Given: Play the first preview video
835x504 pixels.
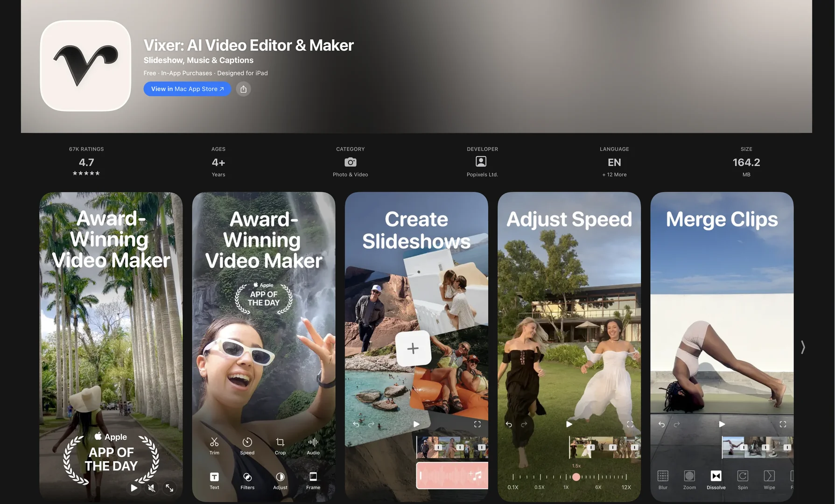Looking at the screenshot, I should click(134, 488).
